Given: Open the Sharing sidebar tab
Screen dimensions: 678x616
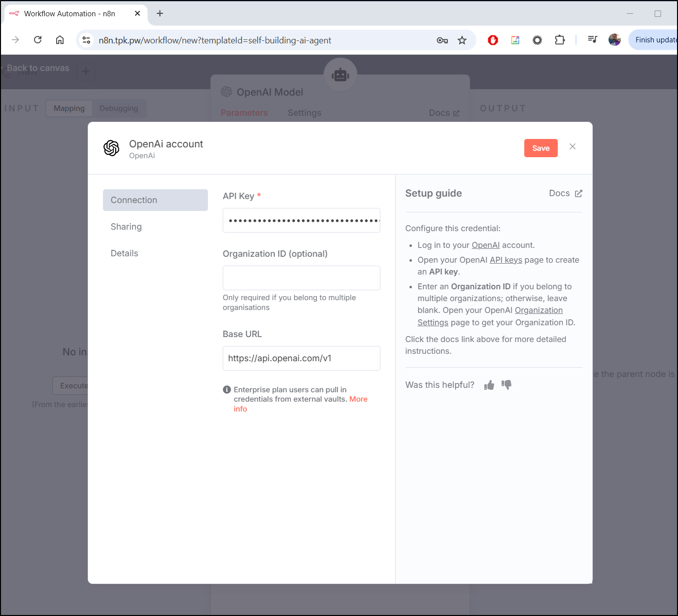Looking at the screenshot, I should tap(126, 227).
